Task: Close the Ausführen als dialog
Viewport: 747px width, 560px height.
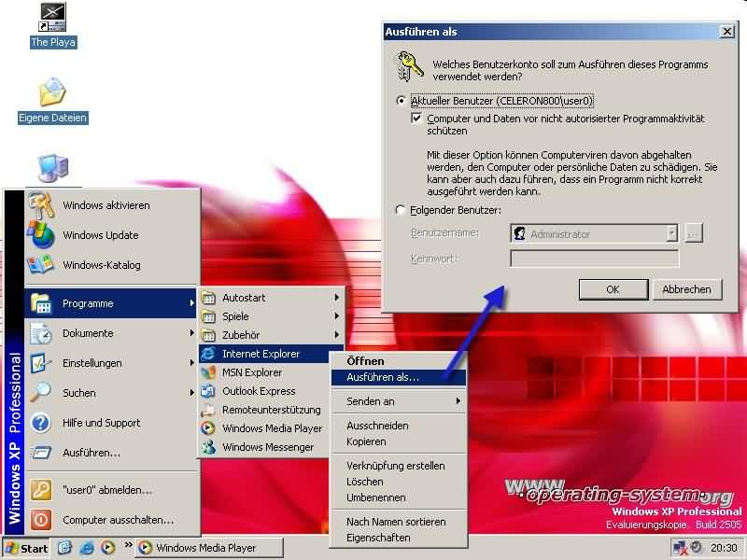Action: point(727,32)
